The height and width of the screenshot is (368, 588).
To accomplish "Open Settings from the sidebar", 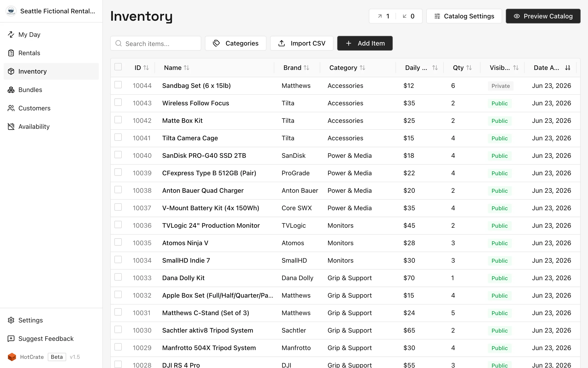I will [51, 320].
